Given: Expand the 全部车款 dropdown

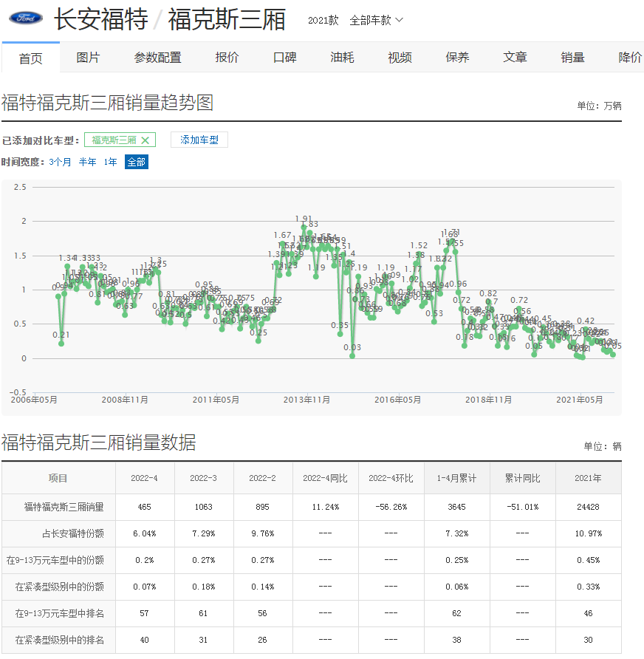Looking at the screenshot, I should [376, 20].
